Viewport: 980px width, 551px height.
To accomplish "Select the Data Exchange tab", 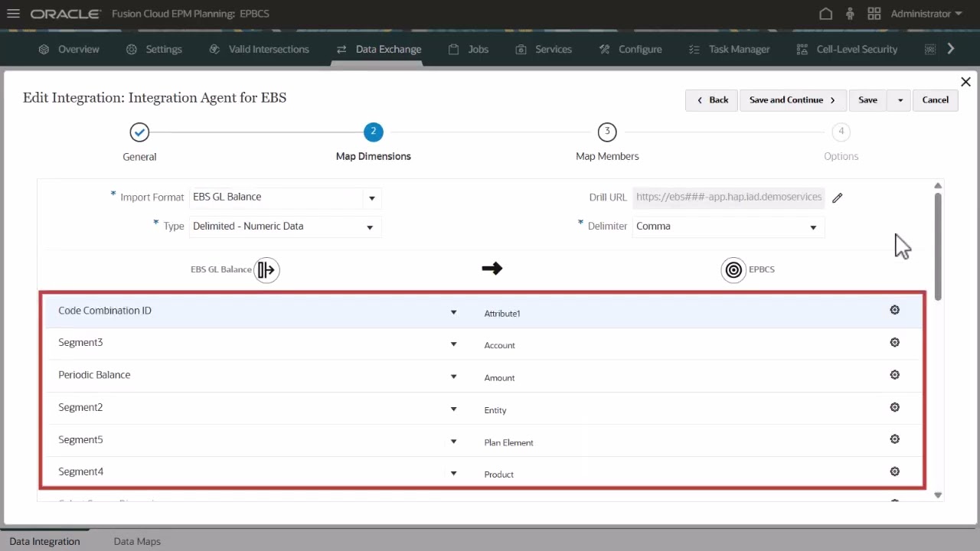I will [x=378, y=49].
